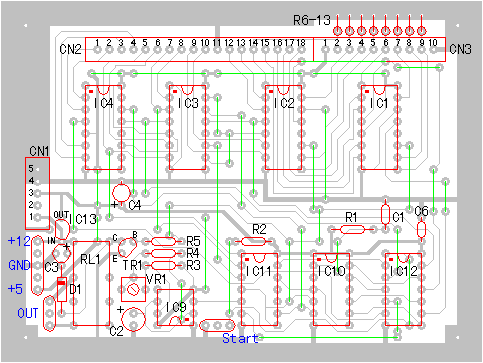The image size is (483, 363).
Task: Select the IC13 regulator symbol
Action: coord(62,229)
